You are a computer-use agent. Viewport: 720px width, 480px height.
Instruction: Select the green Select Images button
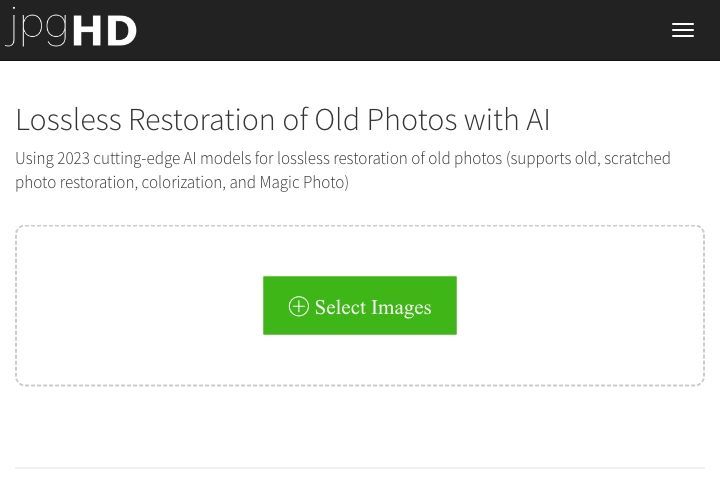pos(360,305)
